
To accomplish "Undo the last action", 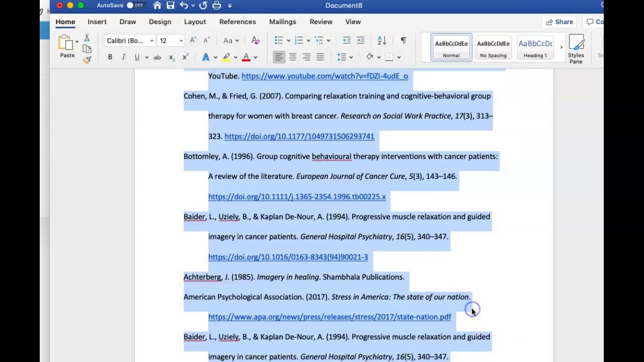I will pos(184,6).
